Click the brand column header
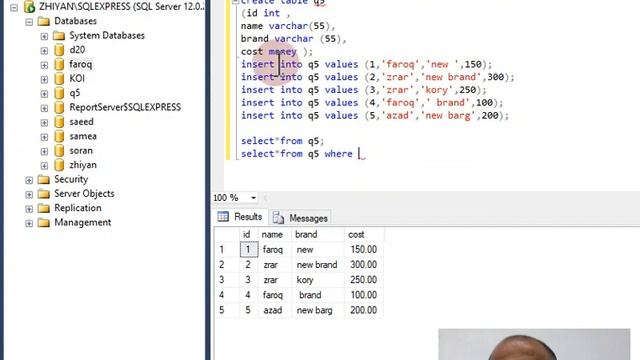Viewport: 640px width, 360px height. 306,234
